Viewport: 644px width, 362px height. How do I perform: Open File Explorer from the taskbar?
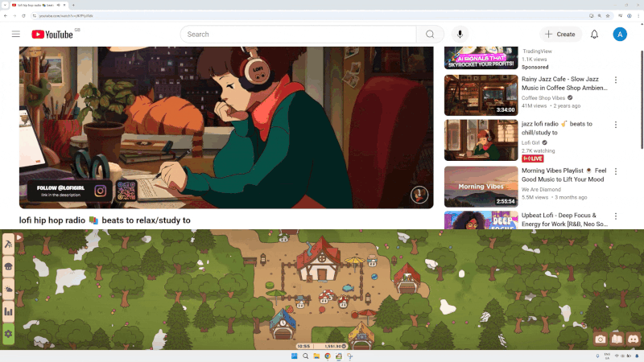(316, 356)
